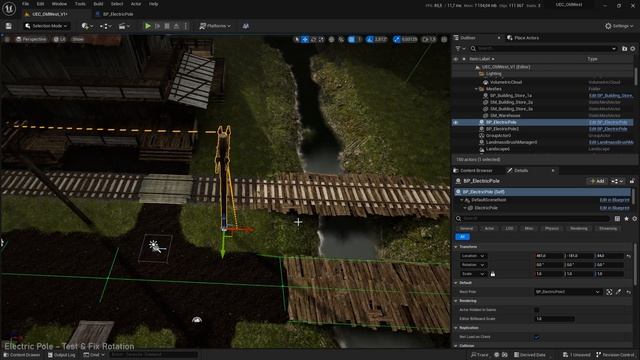Image resolution: width=640 pixels, height=360 pixels.
Task: Collapse ElectricPole component tree node
Action: coord(465,208)
